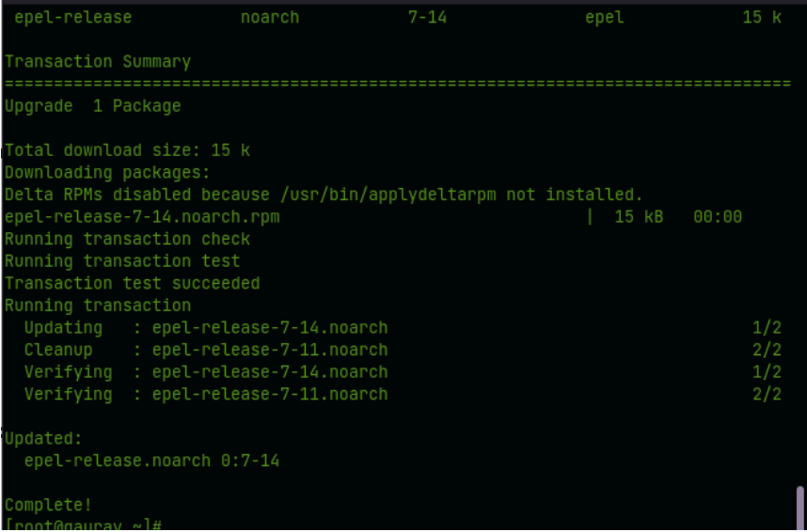Click the 'Running transaction check' line
Image resolution: width=807 pixels, height=532 pixels.
click(x=127, y=240)
